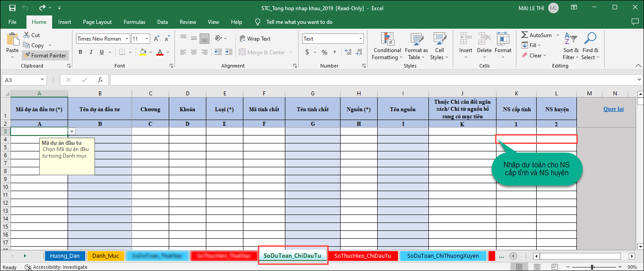
Task: Click the Borders icon in Font group
Action: (x=122, y=53)
